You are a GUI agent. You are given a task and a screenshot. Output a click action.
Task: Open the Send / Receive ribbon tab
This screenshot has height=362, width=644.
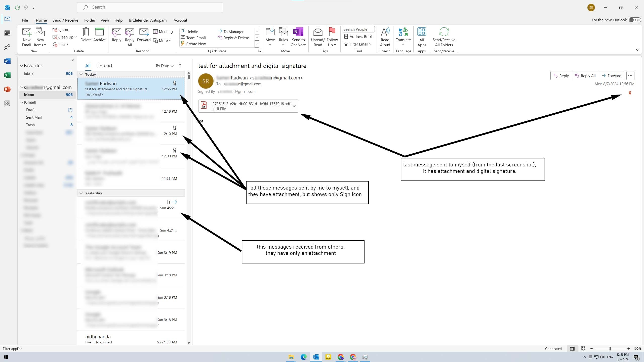(x=65, y=20)
